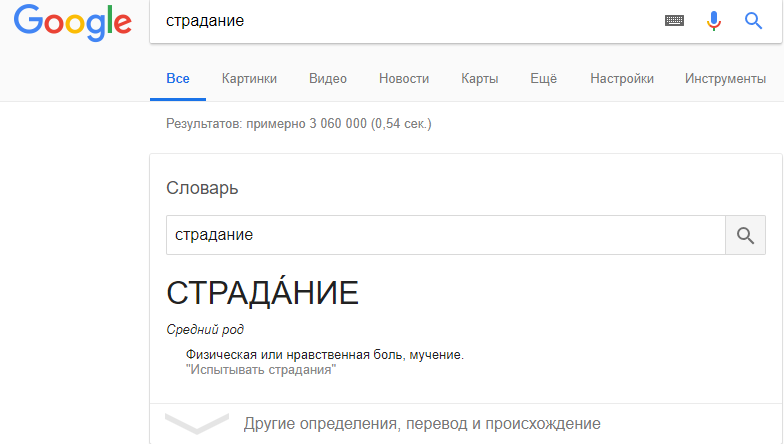Select the "Все" results tab
This screenshot has width=784, height=444.
click(178, 79)
